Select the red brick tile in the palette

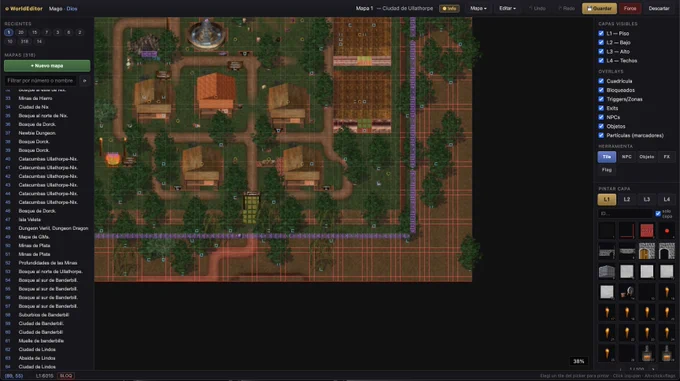(647, 231)
